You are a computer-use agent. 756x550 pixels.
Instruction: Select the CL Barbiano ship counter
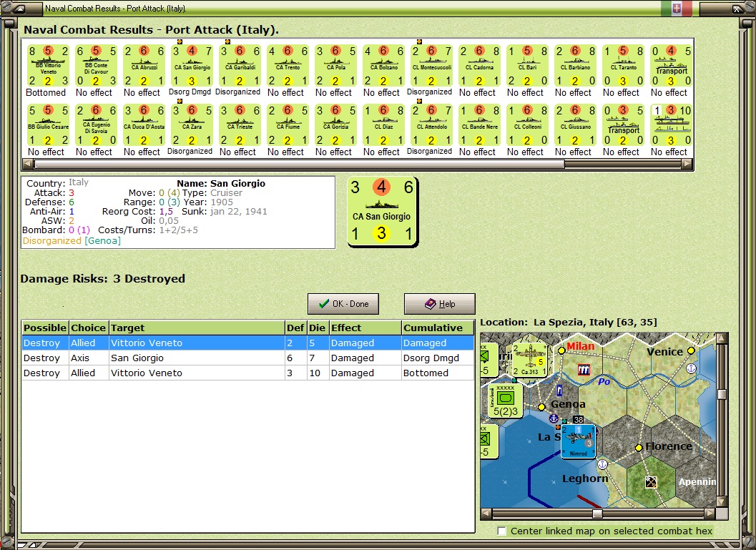click(x=575, y=66)
